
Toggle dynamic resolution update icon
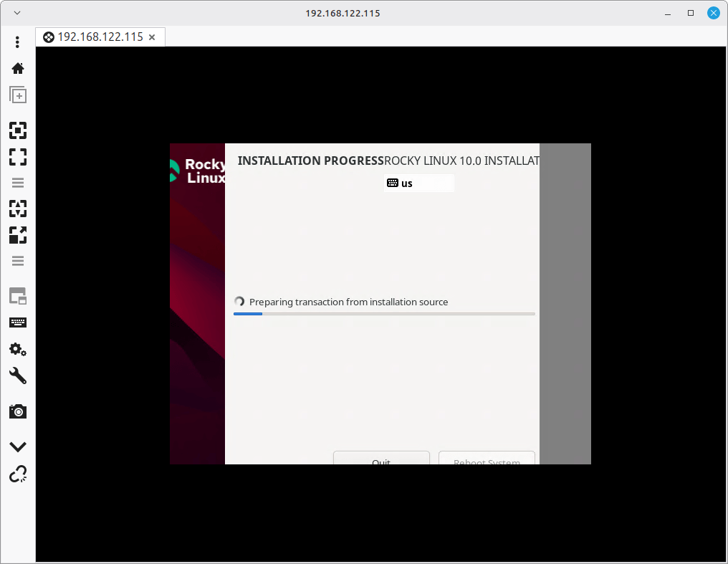(18, 209)
